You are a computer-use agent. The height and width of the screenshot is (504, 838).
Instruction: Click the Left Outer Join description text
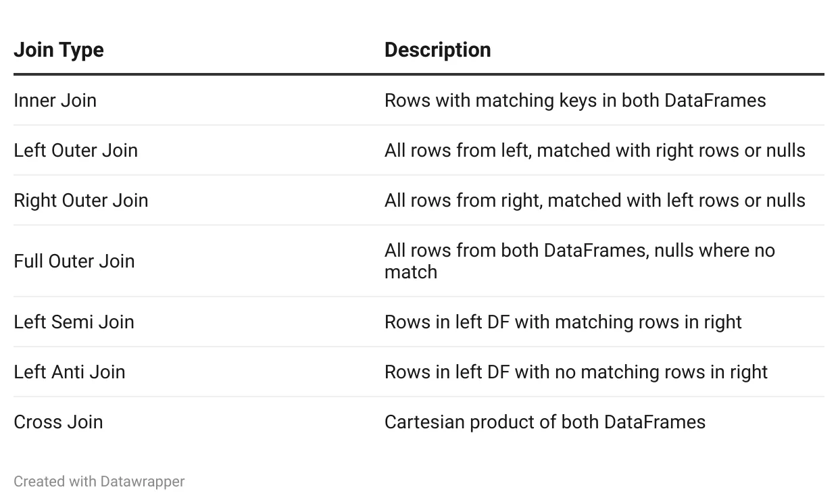pos(595,150)
